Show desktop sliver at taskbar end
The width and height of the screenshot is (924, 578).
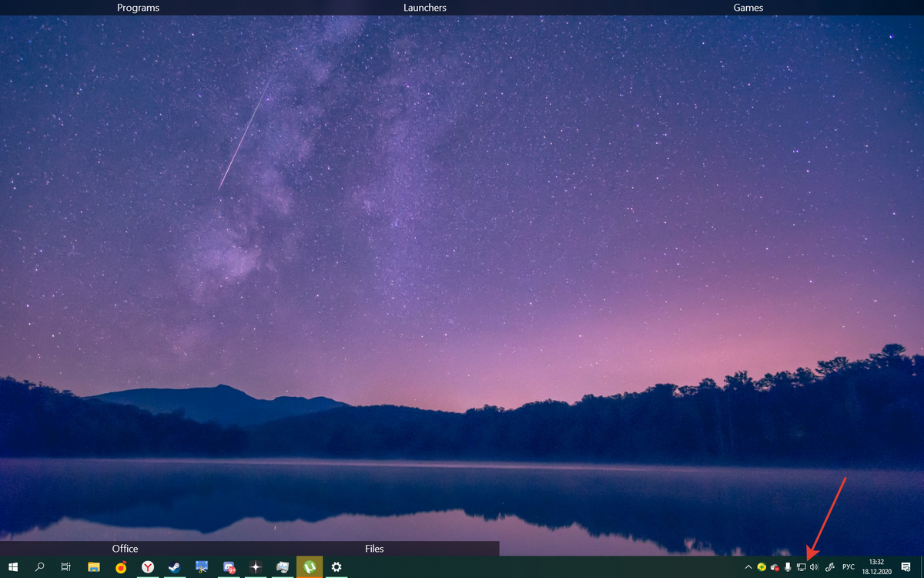coord(922,567)
